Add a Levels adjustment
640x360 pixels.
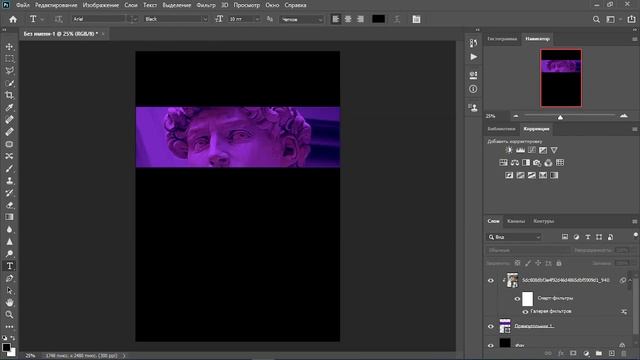(520, 150)
